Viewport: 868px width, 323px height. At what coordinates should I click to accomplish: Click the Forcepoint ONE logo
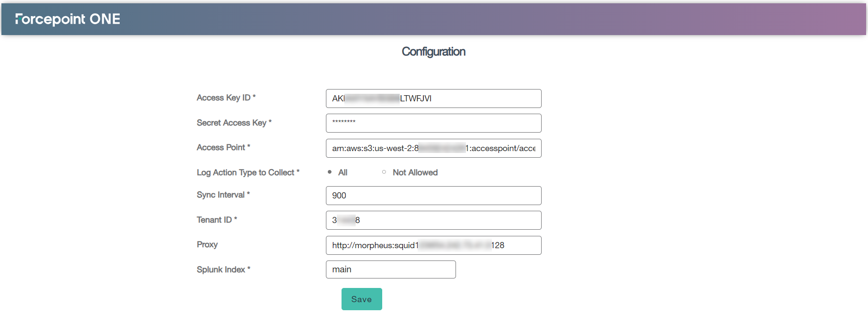(x=68, y=19)
